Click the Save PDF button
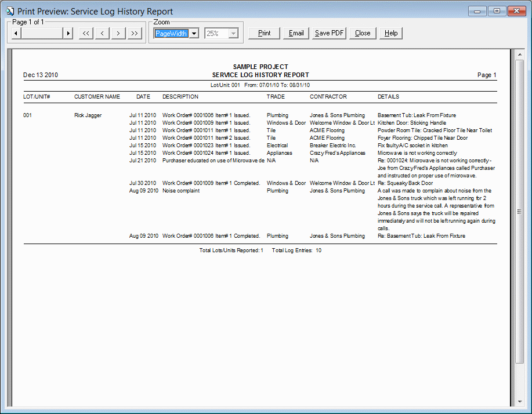 pos(329,33)
